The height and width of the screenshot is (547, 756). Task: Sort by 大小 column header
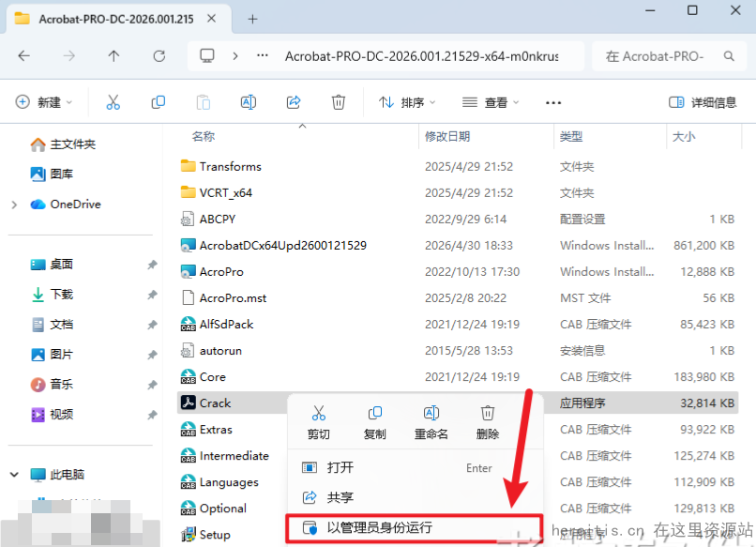[684, 136]
